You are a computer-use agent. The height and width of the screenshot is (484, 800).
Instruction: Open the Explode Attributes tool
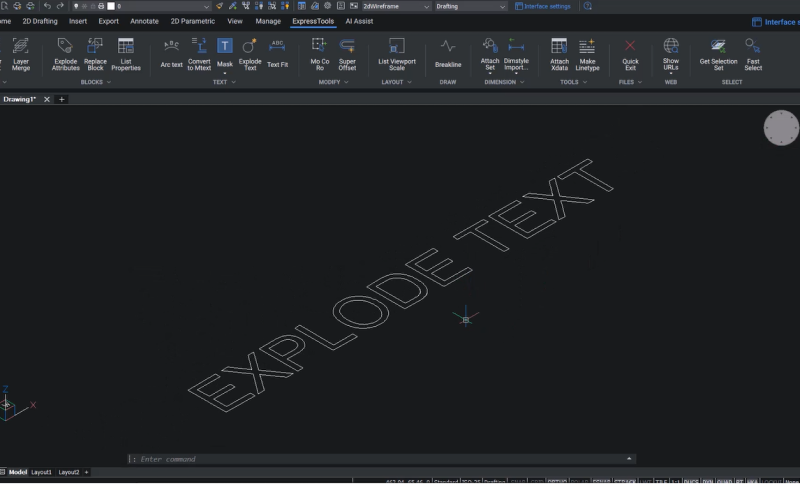tap(65, 54)
